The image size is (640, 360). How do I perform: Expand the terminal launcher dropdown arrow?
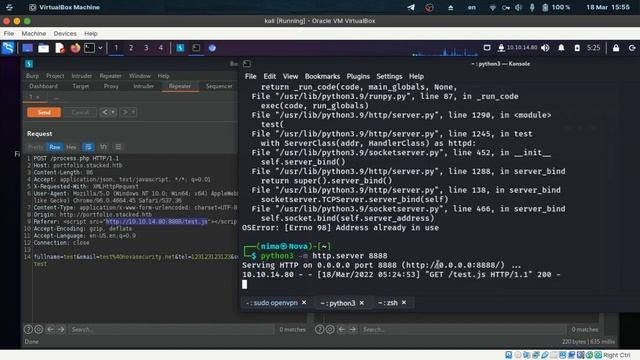[x=100, y=48]
